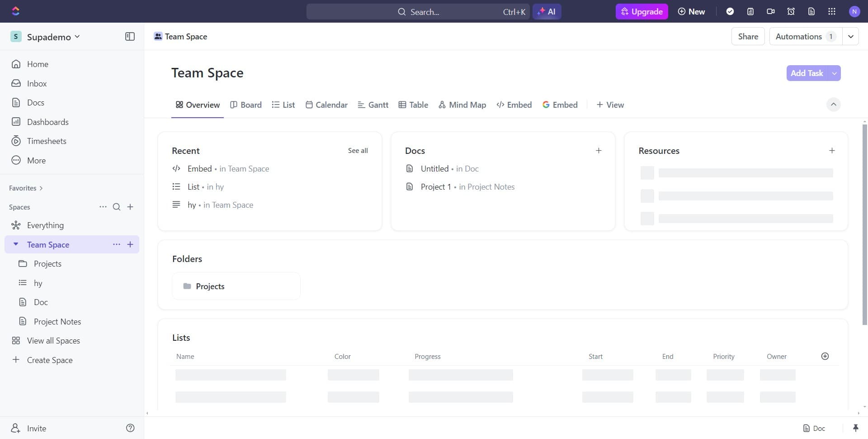Screen dimensions: 868x439
Task: Click the completed-tasks checkmark icon in top bar
Action: (731, 11)
